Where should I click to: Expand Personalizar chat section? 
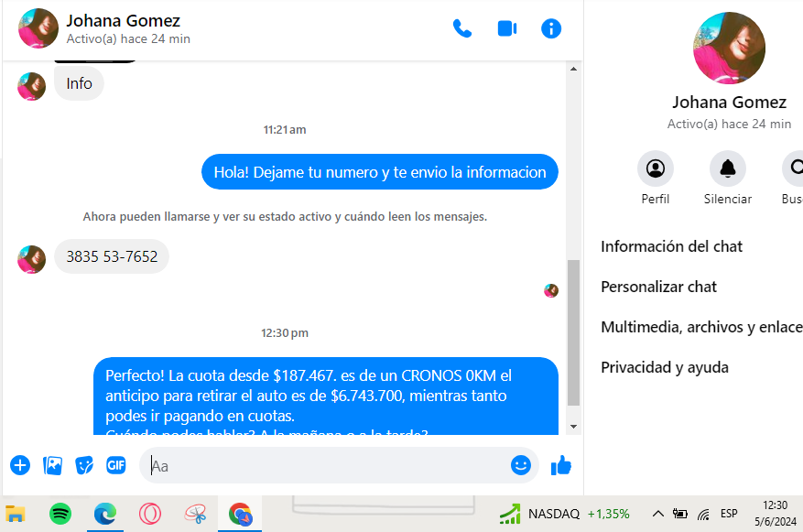click(x=659, y=287)
